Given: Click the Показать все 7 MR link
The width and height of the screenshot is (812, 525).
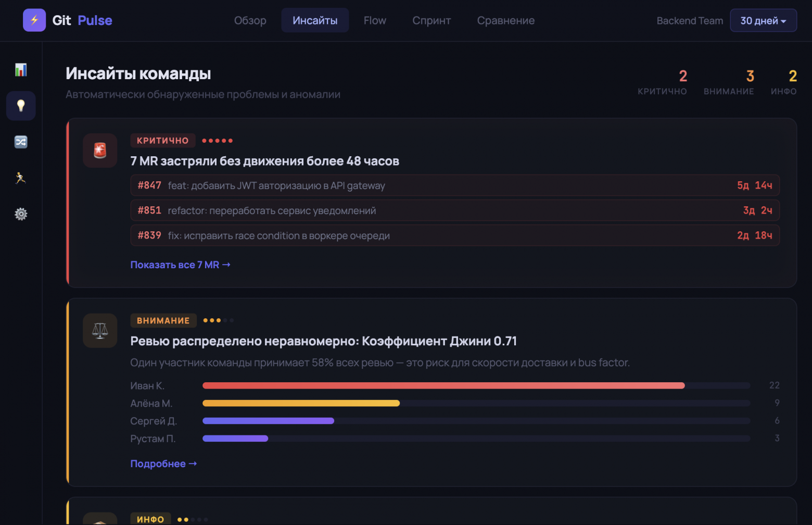Looking at the screenshot, I should 180,265.
